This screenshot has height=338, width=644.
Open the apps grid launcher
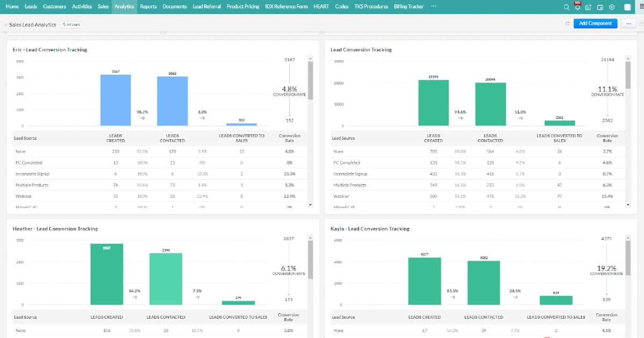point(641,7)
